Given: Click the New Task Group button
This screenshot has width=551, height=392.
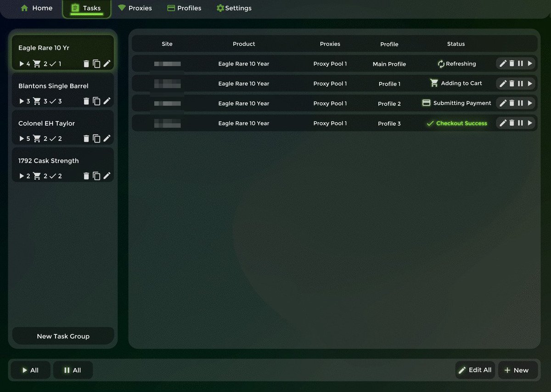Looking at the screenshot, I should click(x=63, y=336).
